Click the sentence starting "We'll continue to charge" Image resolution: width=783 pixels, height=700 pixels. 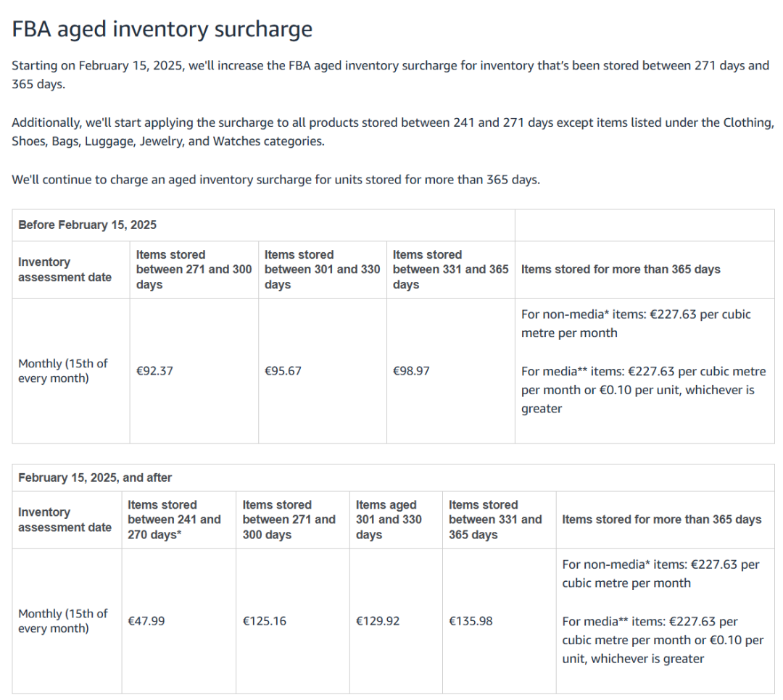pyautogui.click(x=275, y=180)
